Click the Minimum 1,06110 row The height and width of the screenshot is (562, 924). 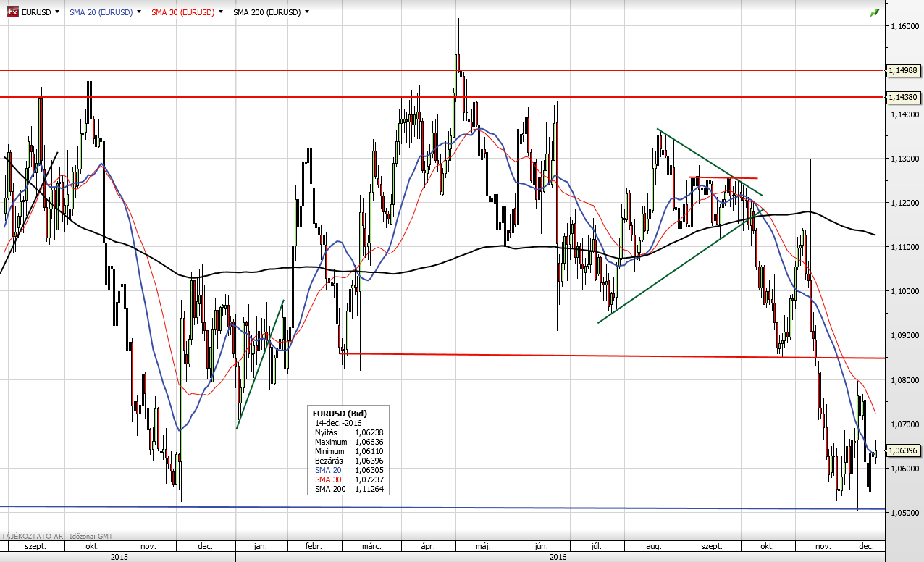[x=349, y=451]
